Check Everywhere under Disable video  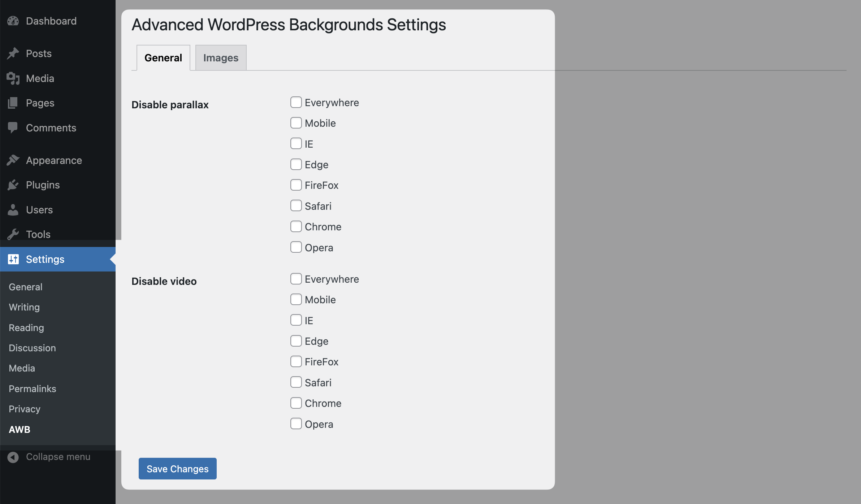coord(296,279)
